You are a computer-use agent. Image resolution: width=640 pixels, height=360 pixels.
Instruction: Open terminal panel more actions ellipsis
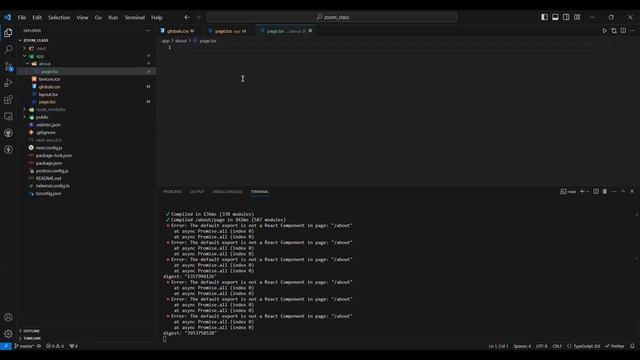click(614, 191)
